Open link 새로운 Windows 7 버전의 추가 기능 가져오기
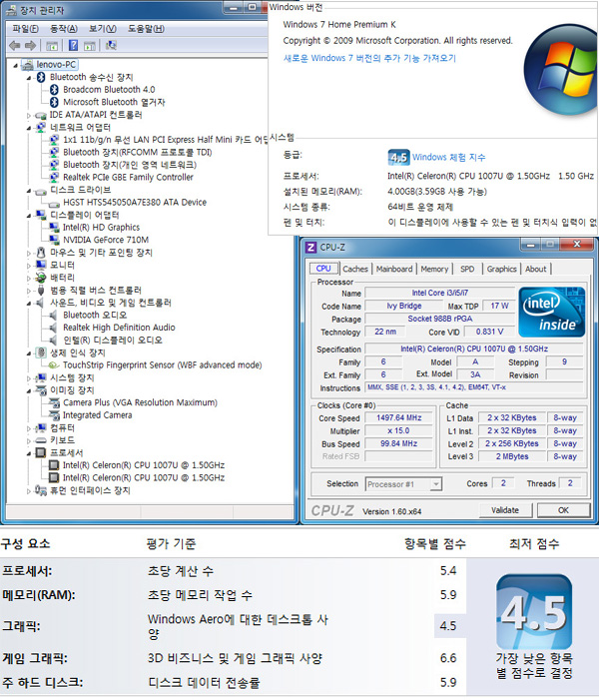599x700 pixels. (x=369, y=58)
